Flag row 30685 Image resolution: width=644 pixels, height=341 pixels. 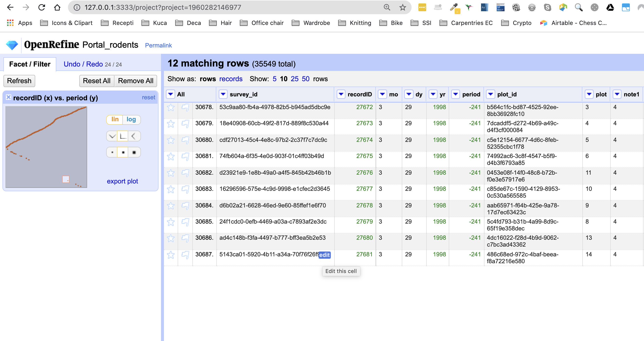[x=185, y=222]
